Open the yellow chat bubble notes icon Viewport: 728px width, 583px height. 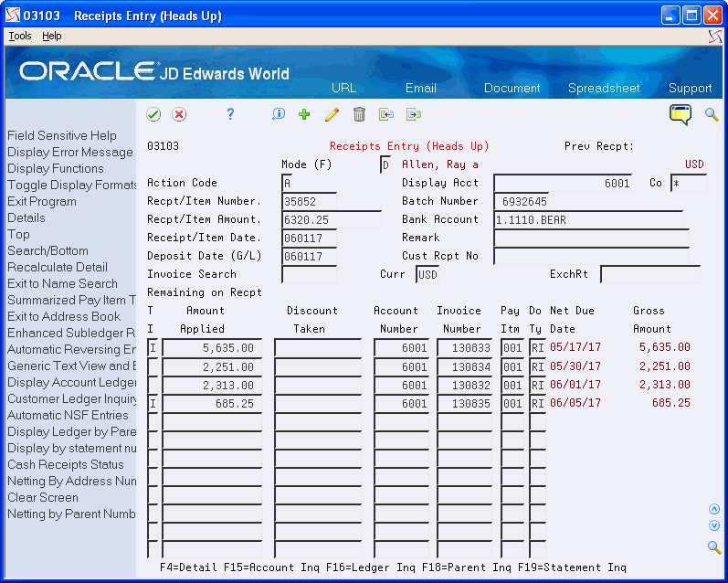[x=681, y=115]
